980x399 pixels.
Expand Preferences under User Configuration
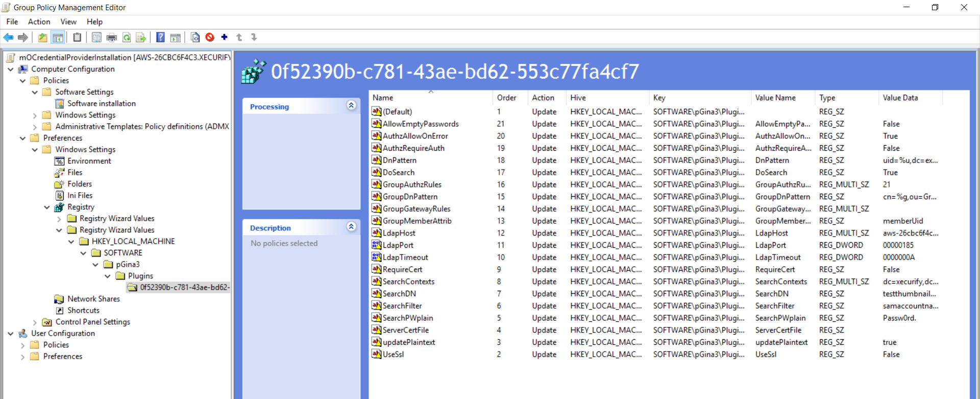point(22,357)
